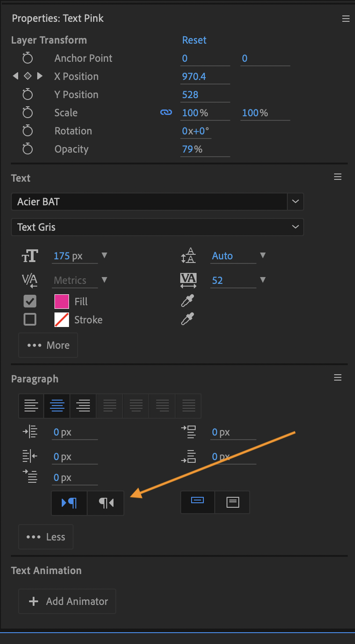Click the Add Animator button
The width and height of the screenshot is (355, 644).
pyautogui.click(x=67, y=601)
